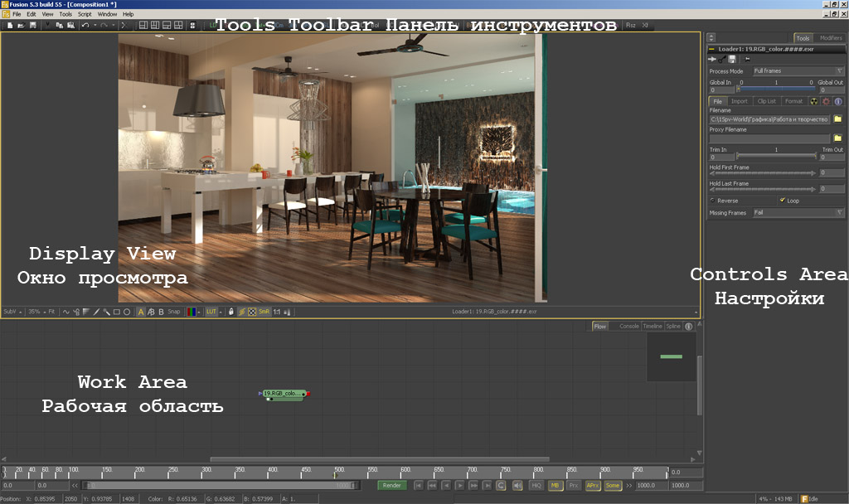Image resolution: width=849 pixels, height=504 pixels.
Task: Click the Hold First Frame slider
Action: click(763, 172)
